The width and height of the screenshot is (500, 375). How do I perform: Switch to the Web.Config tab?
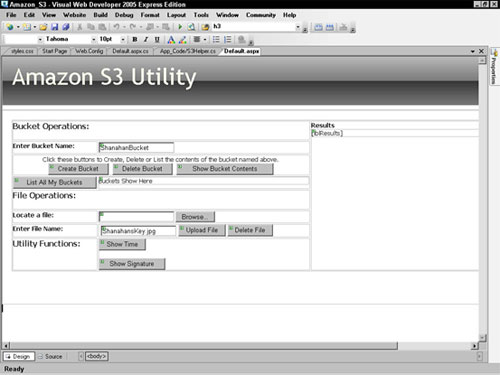89,51
